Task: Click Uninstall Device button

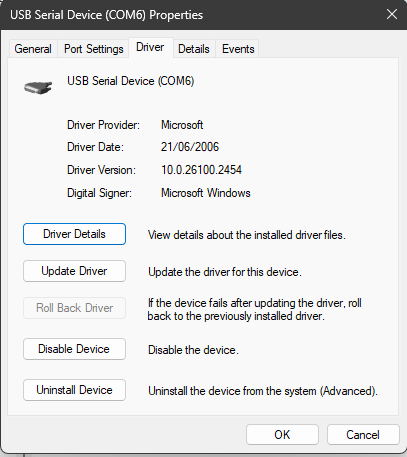Action: tap(74, 390)
